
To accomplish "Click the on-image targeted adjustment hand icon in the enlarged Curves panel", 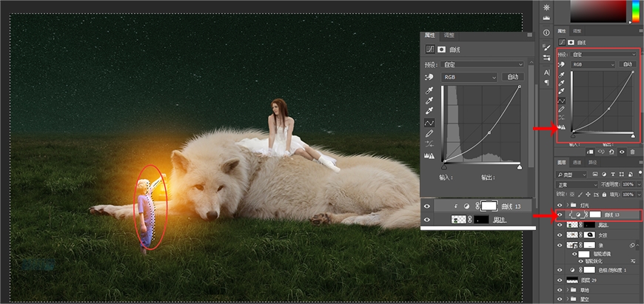I will tap(429, 77).
